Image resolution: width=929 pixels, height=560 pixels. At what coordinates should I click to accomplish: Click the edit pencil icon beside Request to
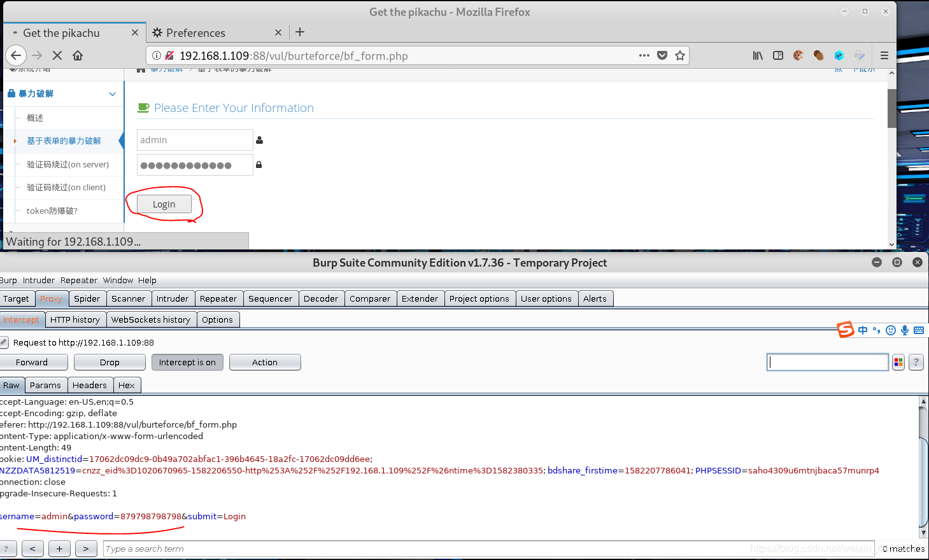click(4, 342)
